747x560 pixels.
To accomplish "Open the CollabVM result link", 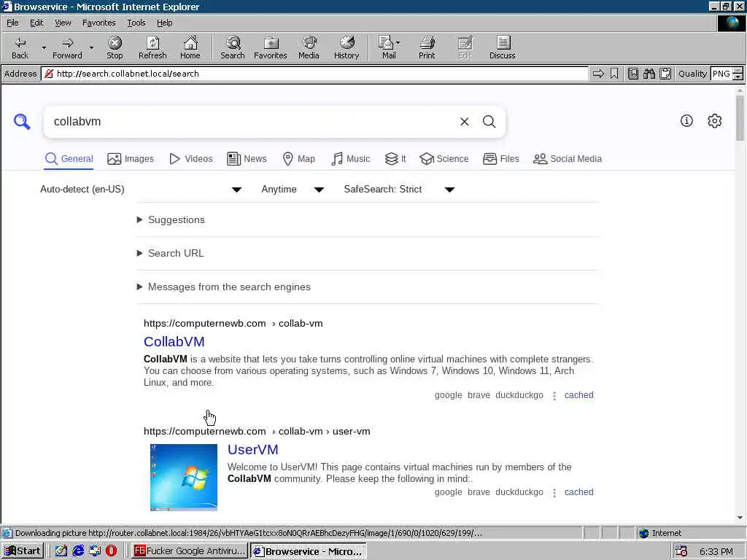I will coord(174,341).
